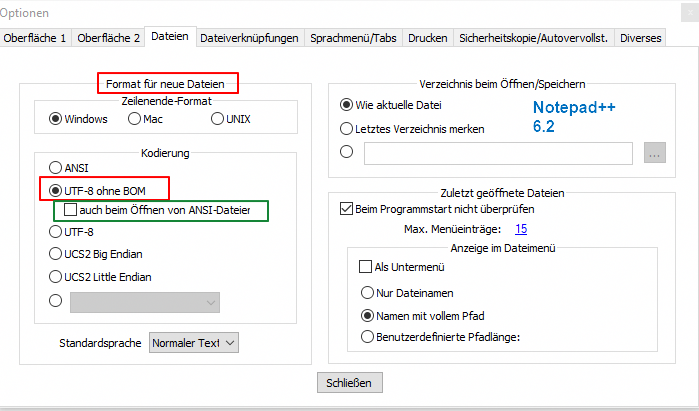Go to the Drucken tab
This screenshot has height=411, width=699.
[428, 38]
